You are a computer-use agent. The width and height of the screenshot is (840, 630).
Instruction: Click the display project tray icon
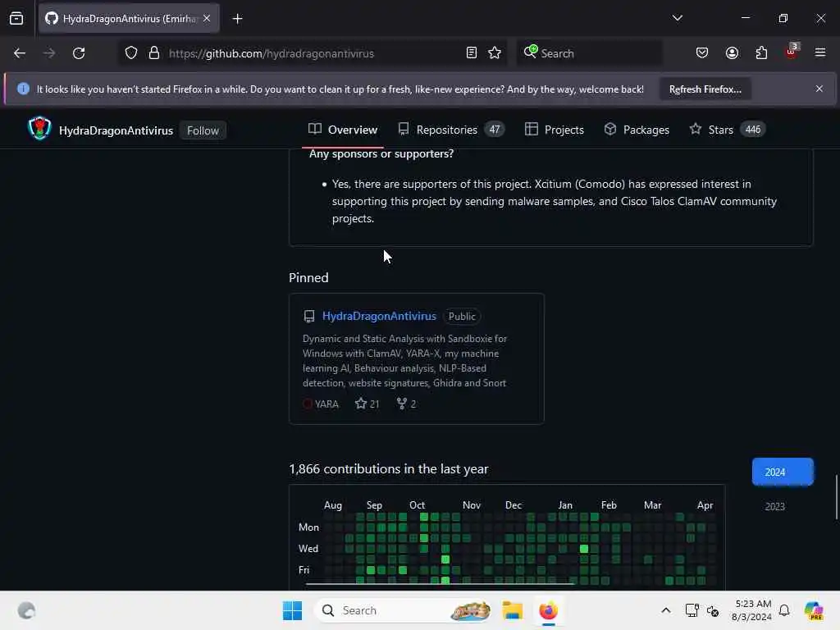tap(692, 610)
